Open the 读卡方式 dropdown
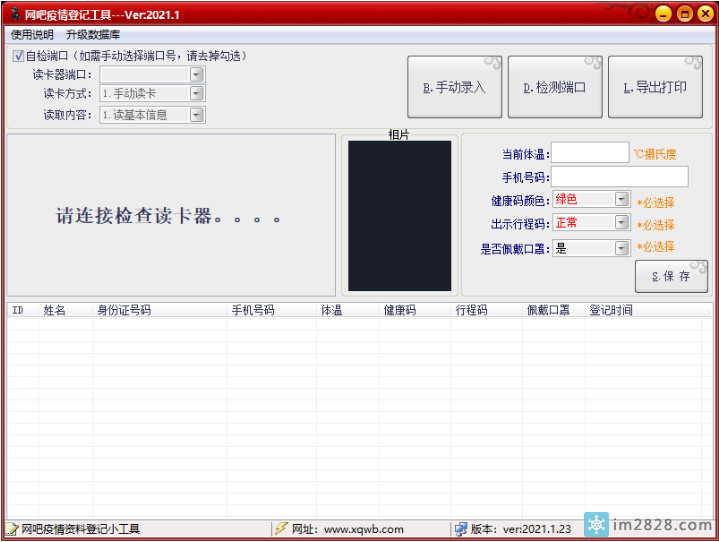Image resolution: width=719 pixels, height=542 pixels. 196,94
